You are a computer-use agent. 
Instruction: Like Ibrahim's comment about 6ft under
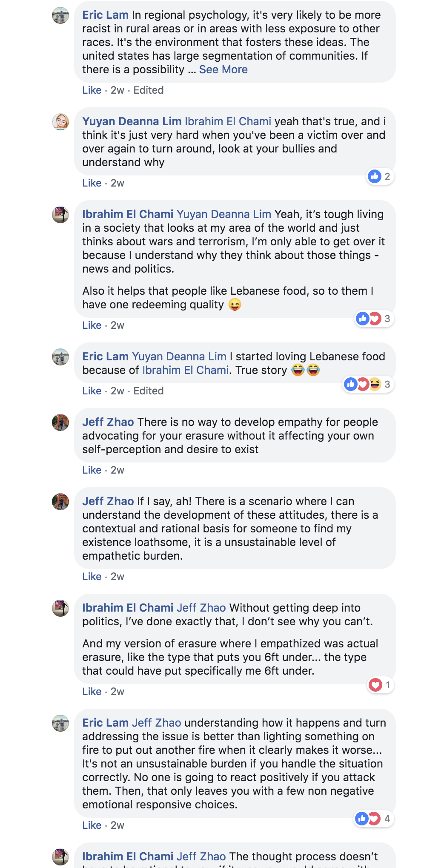(92, 692)
